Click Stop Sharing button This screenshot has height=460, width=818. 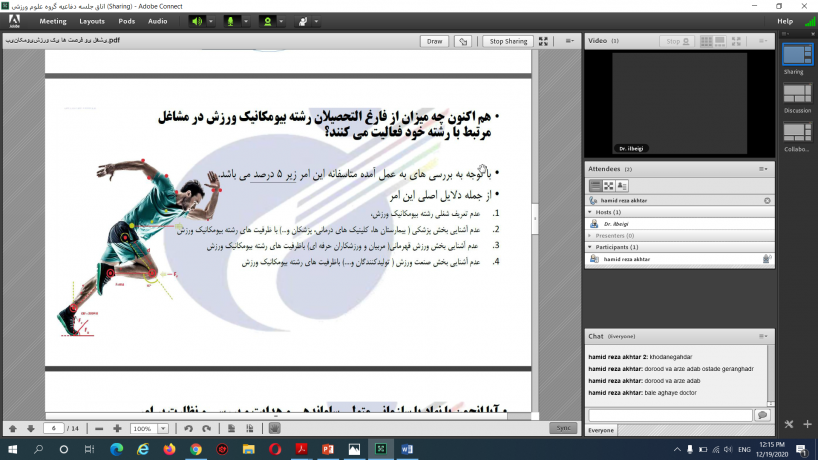pos(508,41)
